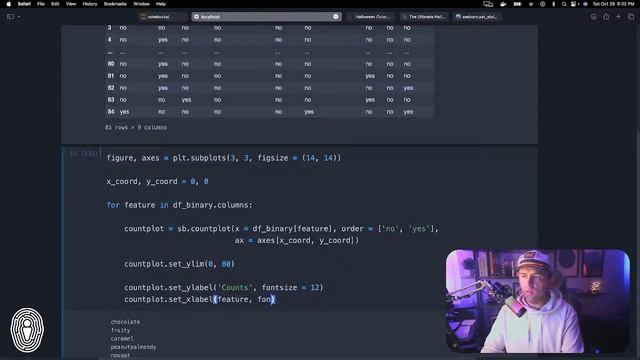
Task: Open the File menu
Action: (x=41, y=4)
